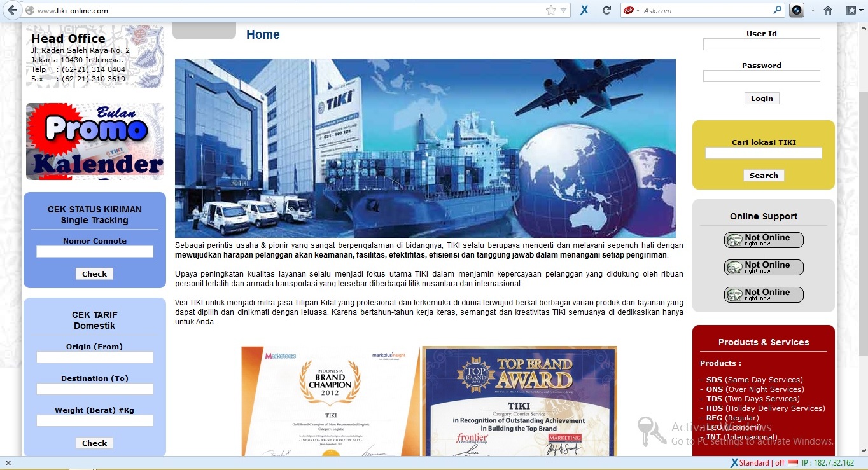Open the Top Brand Award certificate image
This screenshot has width=868, height=470.
point(520,401)
